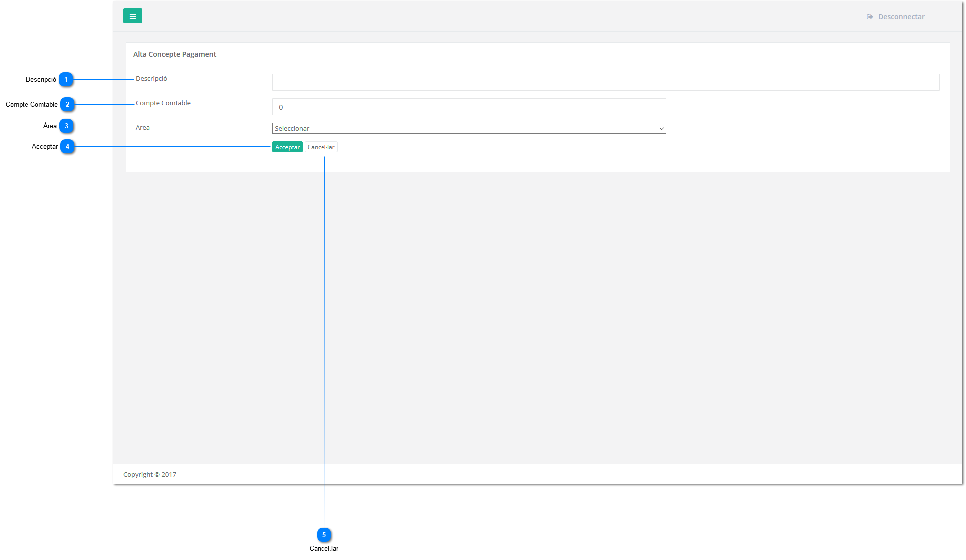Open the Area Seleccionar dropdown
The width and height of the screenshot is (966, 560).
tap(468, 128)
